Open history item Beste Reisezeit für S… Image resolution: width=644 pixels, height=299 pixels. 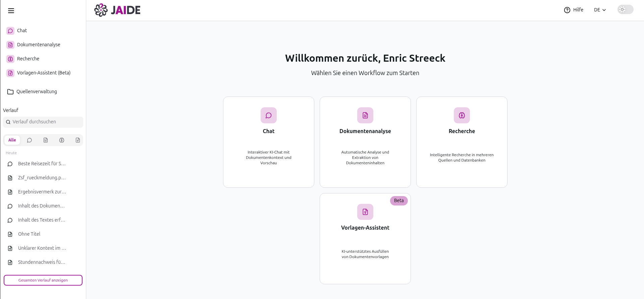coord(42,164)
